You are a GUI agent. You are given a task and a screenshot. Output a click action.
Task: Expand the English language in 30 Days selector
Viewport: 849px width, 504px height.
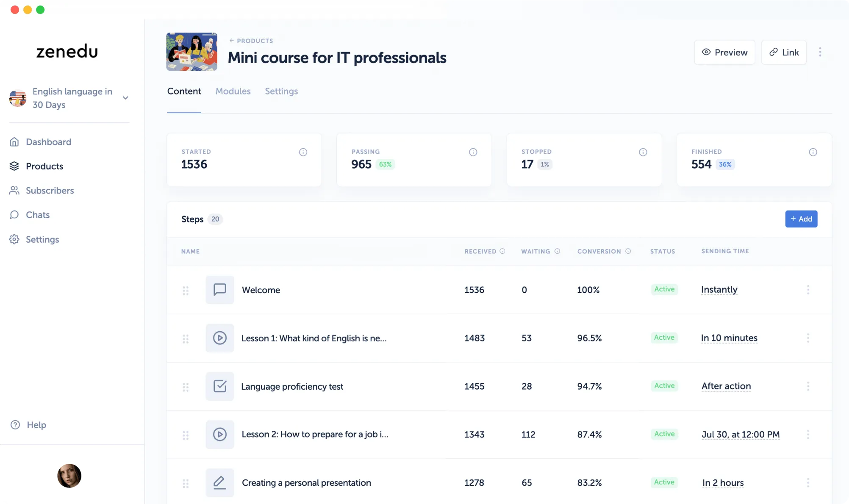(125, 97)
